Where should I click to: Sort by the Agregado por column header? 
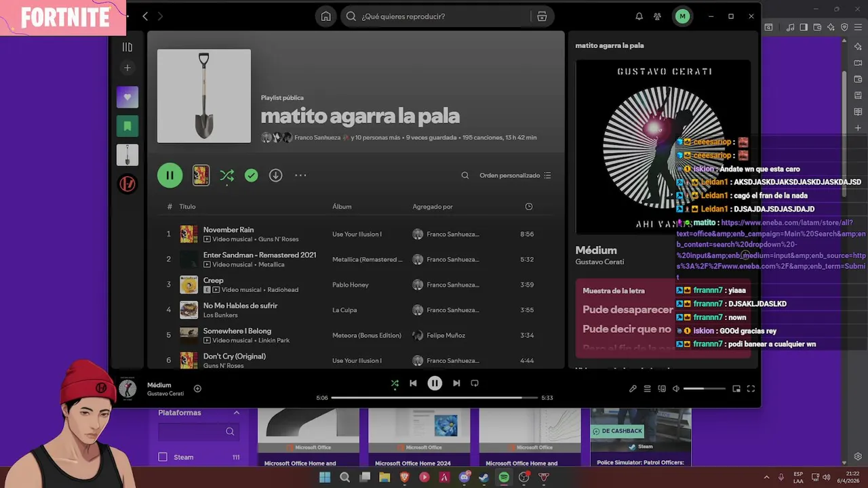point(433,207)
